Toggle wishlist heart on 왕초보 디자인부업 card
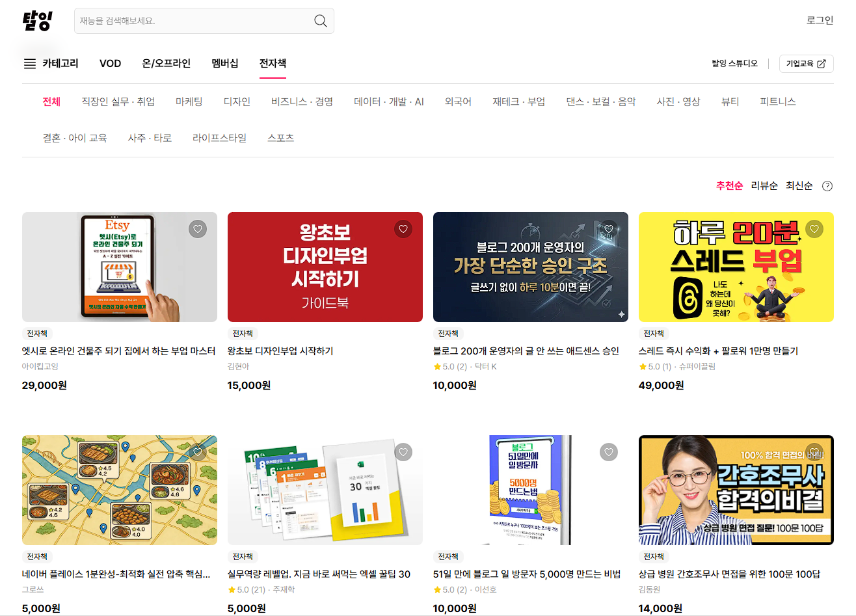 point(403,228)
